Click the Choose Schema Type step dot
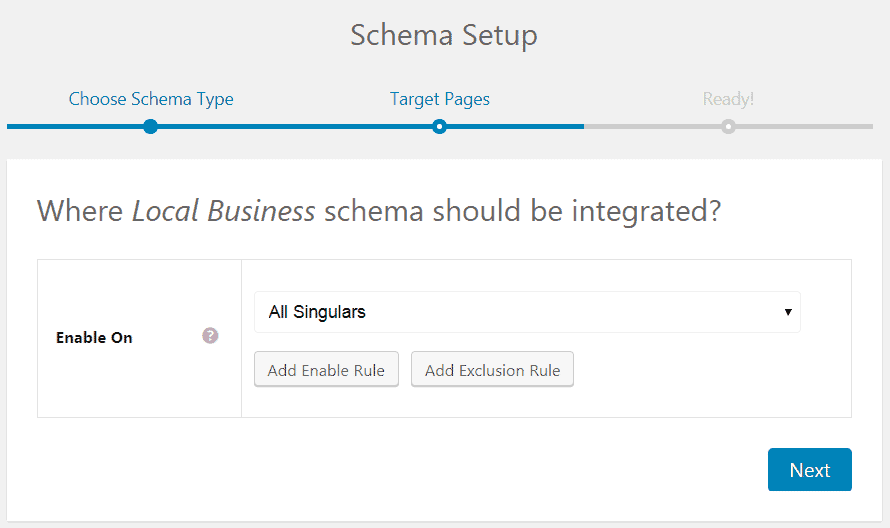The height and width of the screenshot is (528, 890). point(150,126)
